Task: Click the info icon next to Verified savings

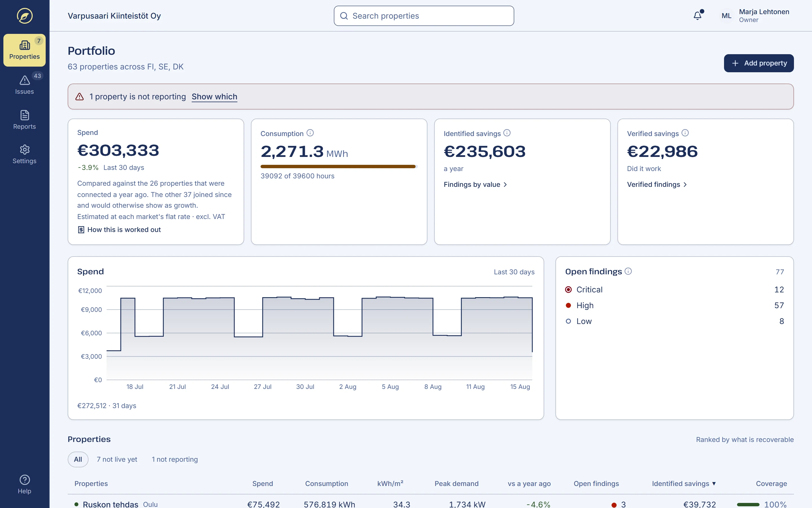Action: pyautogui.click(x=685, y=133)
